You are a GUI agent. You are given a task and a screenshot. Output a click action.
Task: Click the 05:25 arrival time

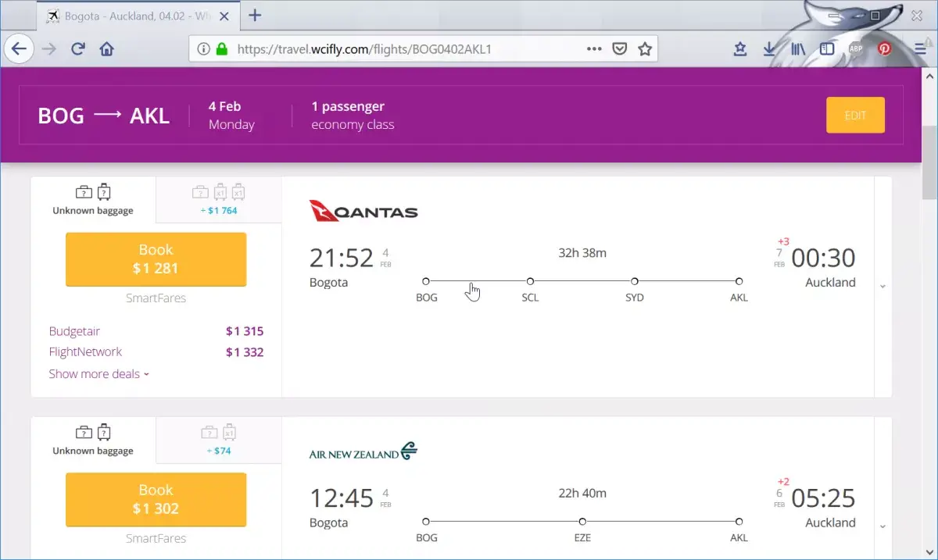(x=823, y=498)
